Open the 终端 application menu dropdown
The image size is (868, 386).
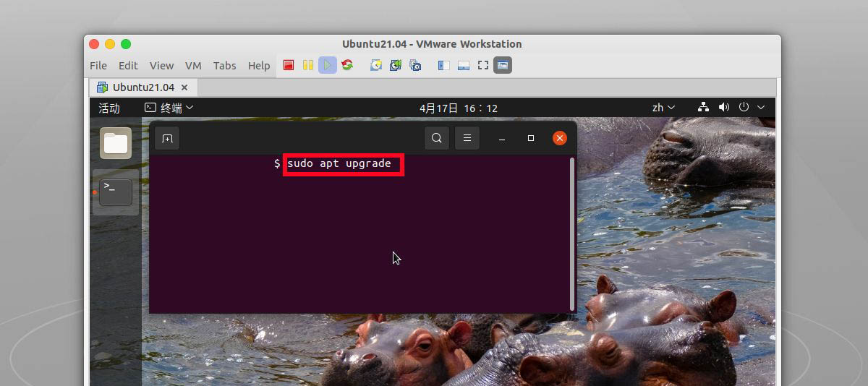tap(169, 108)
